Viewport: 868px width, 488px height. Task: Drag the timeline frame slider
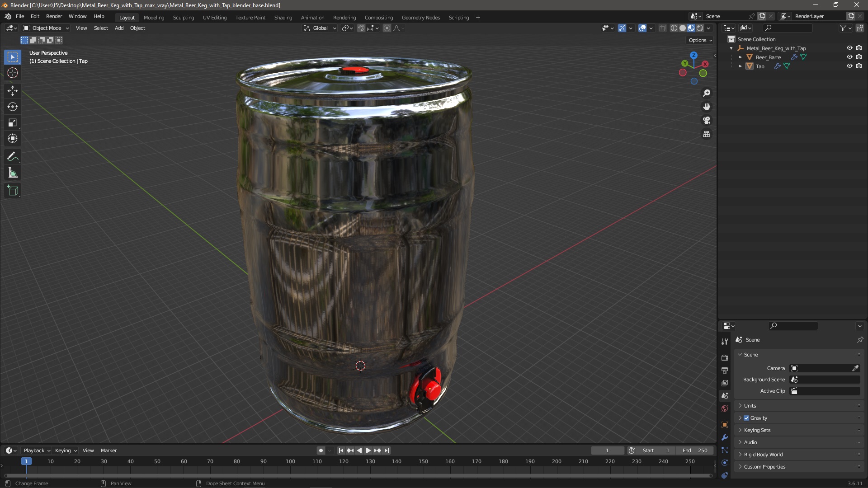[x=26, y=461]
